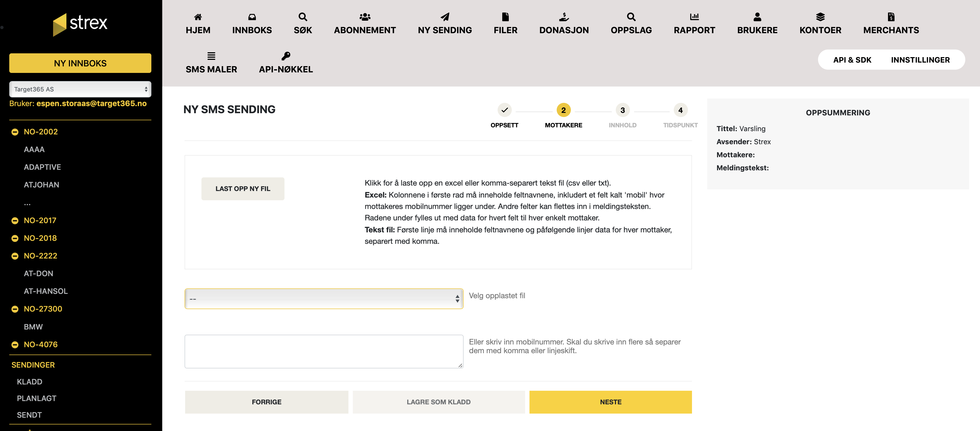Go to wizard step 3 Innhold
This screenshot has height=431, width=980.
point(622,110)
